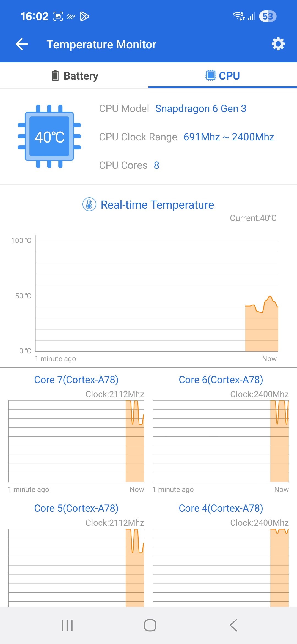
Task: Tap the CPU chip icon in tab
Action: (x=211, y=75)
